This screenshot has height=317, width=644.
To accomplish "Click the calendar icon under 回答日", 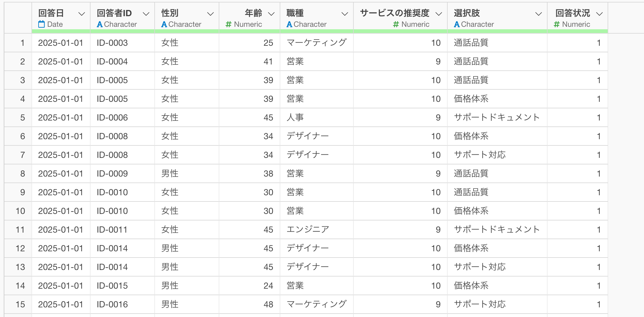I will click(x=41, y=24).
